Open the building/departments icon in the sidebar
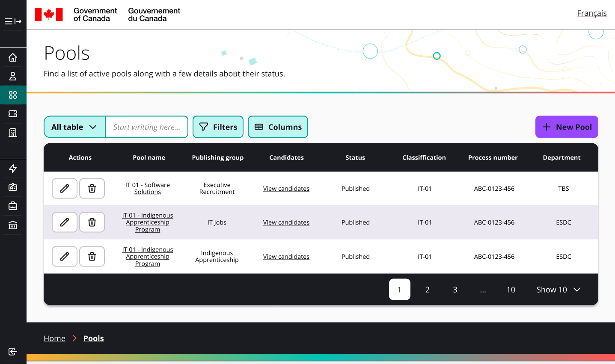 point(13,132)
